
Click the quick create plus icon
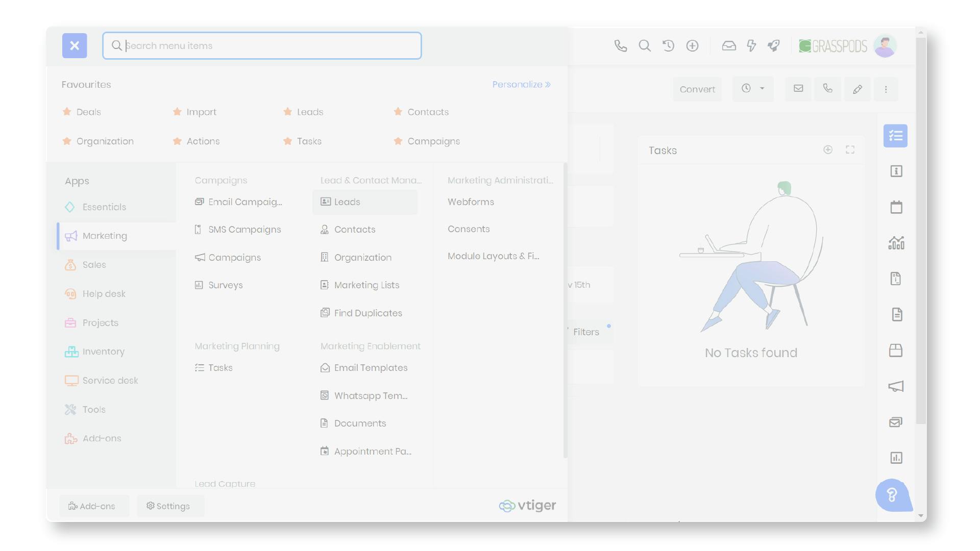click(x=692, y=46)
